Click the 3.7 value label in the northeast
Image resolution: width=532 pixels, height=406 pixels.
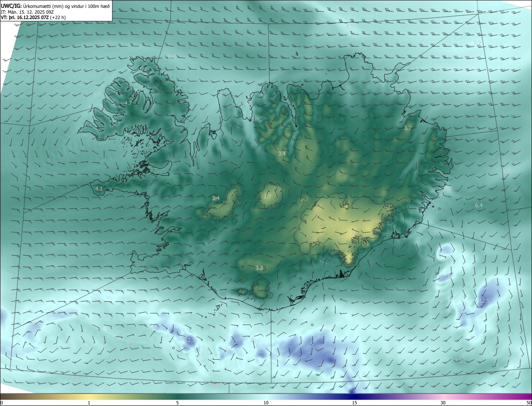407,128
